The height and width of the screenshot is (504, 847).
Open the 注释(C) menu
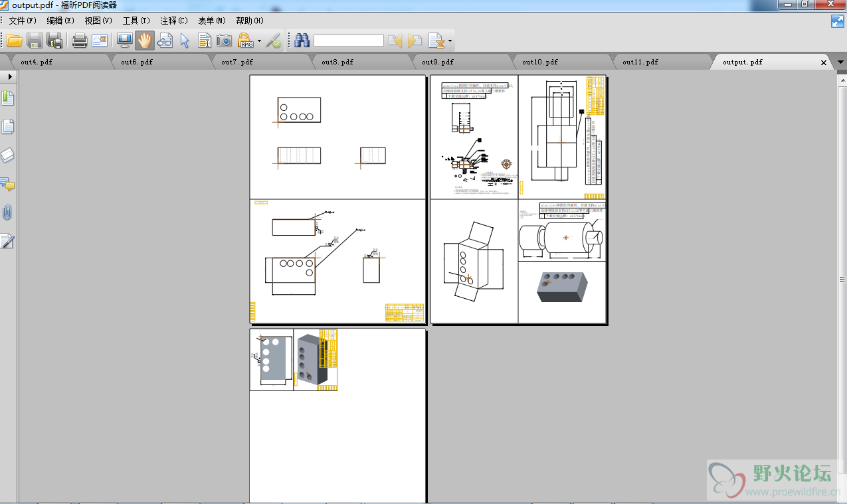[x=174, y=21]
